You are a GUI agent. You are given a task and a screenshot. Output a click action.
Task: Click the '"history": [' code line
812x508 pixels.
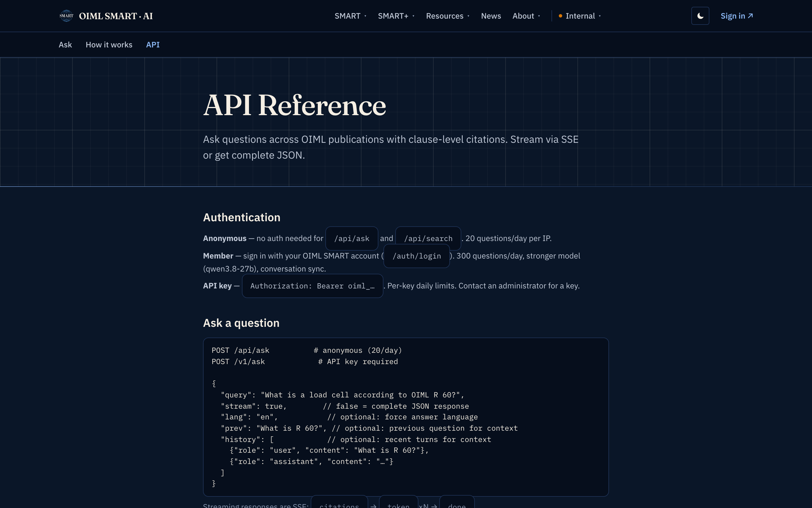pos(356,439)
